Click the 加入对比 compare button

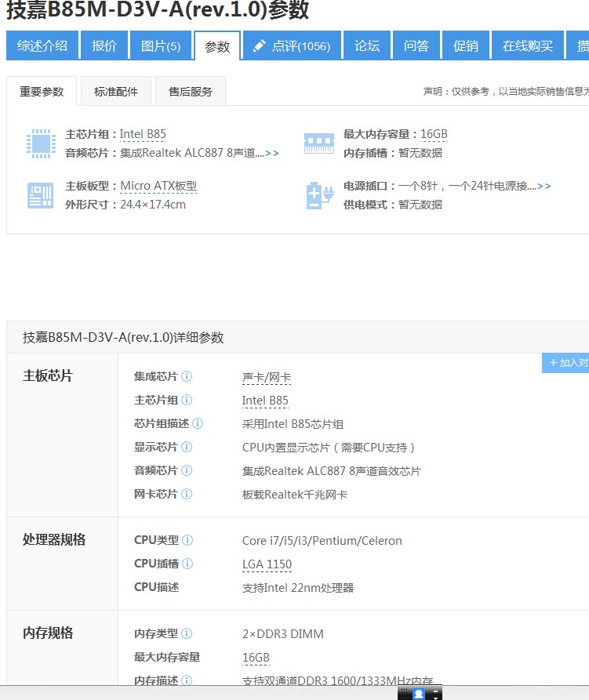pyautogui.click(x=565, y=362)
